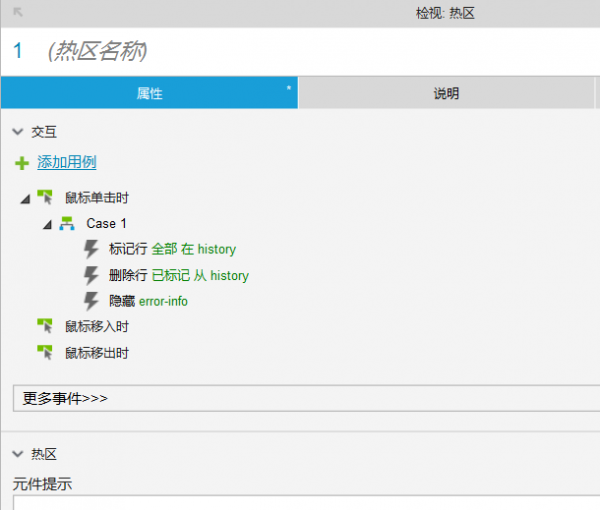Click the lightning icon beside 隐藏 error-info
This screenshot has width=600, height=510.
tap(92, 300)
